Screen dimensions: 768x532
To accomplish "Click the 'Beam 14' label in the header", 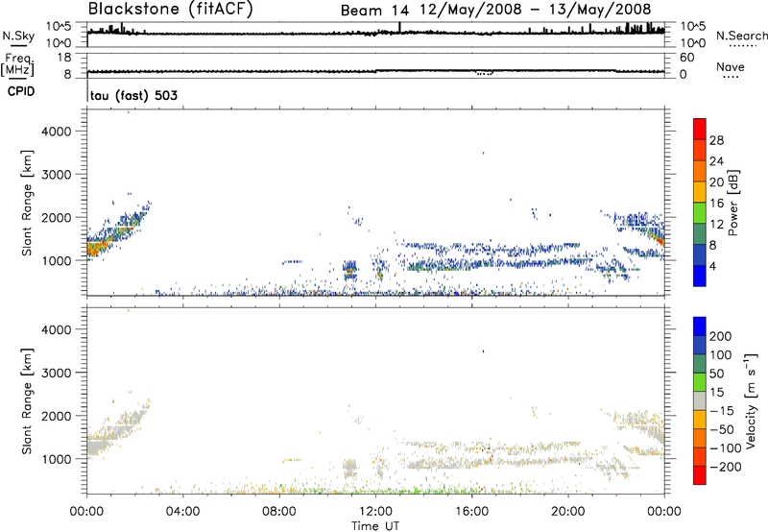I will coord(374,10).
